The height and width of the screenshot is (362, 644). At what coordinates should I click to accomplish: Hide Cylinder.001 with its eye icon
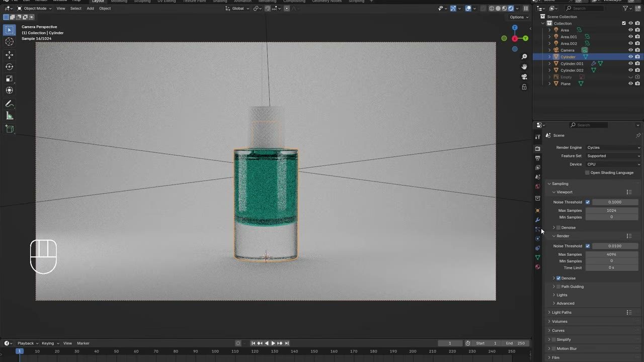pos(630,63)
